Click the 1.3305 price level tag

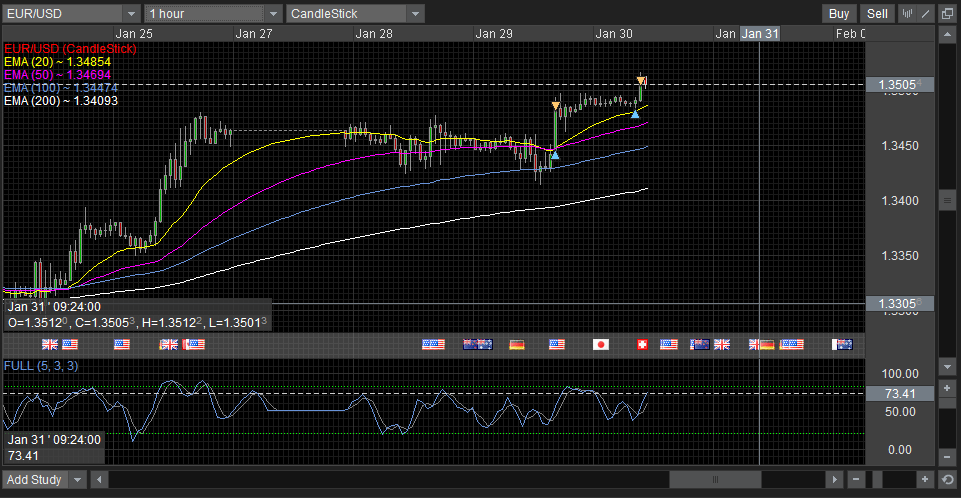coord(900,304)
